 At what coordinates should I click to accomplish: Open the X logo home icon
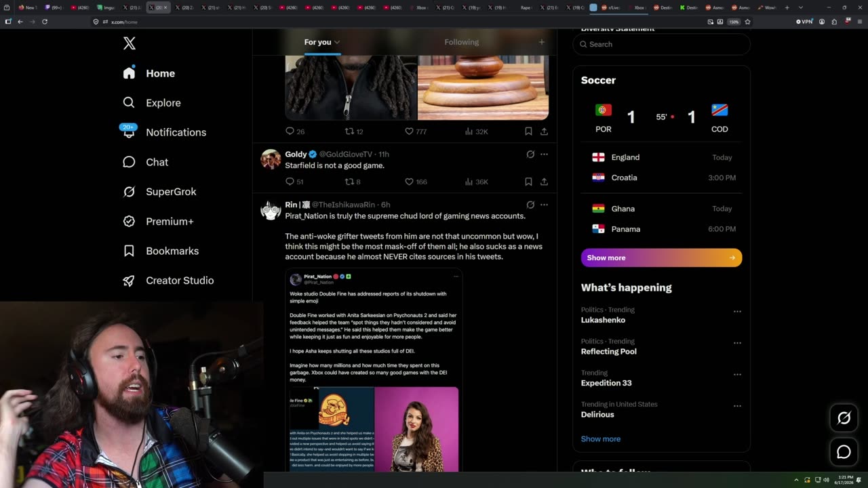tap(130, 44)
